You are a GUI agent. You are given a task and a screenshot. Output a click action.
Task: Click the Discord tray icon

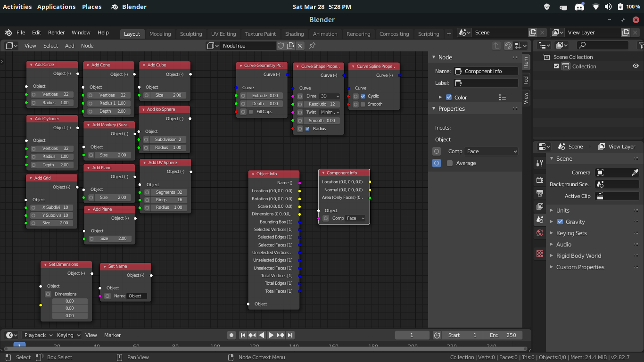pos(579,7)
